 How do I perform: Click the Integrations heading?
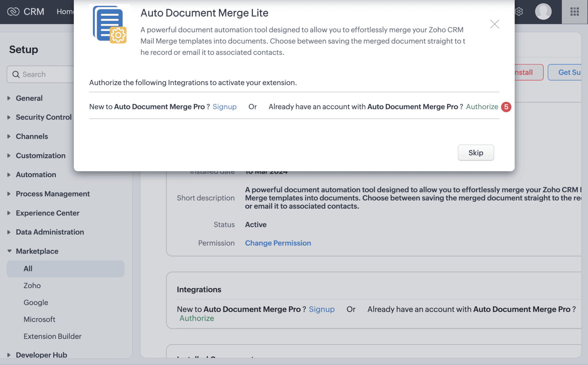tap(199, 290)
